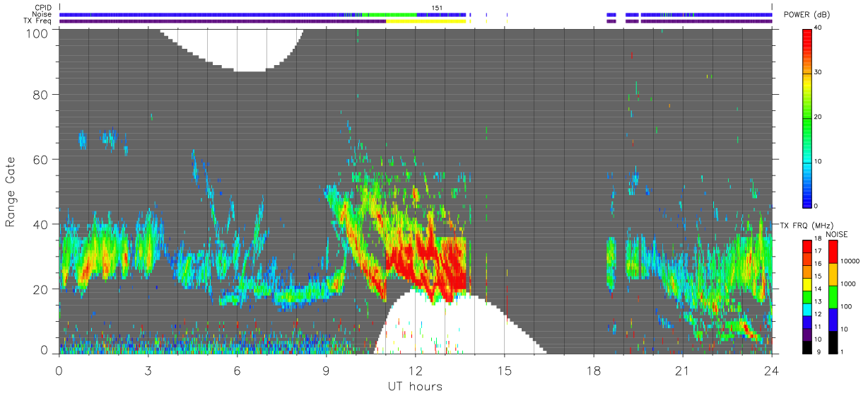Click x-axis tick label '21'
The image size is (868, 401).
[x=683, y=371]
